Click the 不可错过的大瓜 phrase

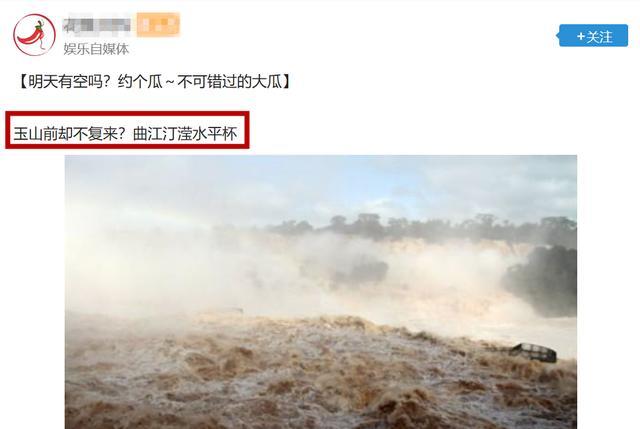tap(229, 82)
